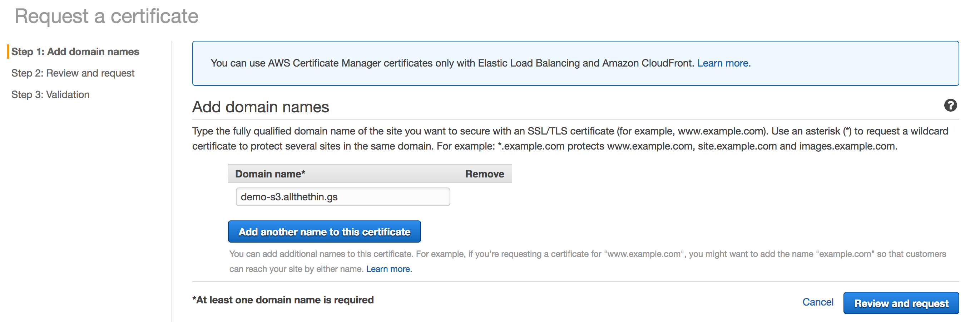Click the Review and request button
Screen dimensions: 980x322
point(901,303)
